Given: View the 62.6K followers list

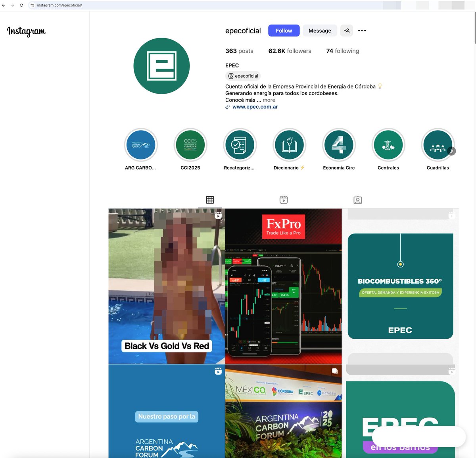Looking at the screenshot, I should [x=290, y=51].
